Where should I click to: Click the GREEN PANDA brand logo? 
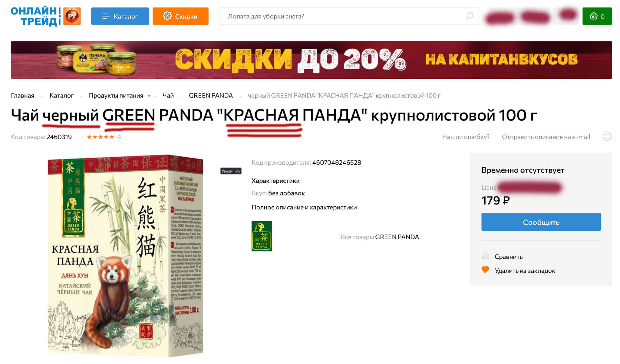click(262, 236)
